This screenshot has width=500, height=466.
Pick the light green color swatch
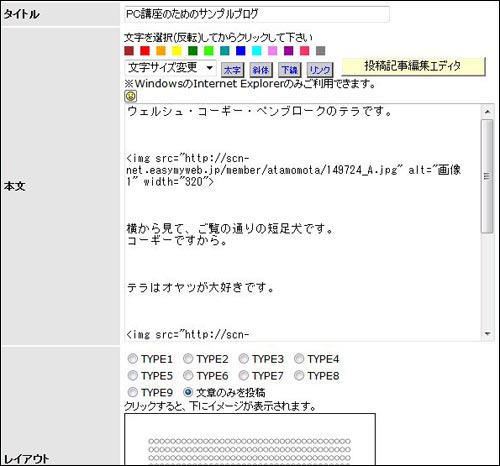[209, 51]
